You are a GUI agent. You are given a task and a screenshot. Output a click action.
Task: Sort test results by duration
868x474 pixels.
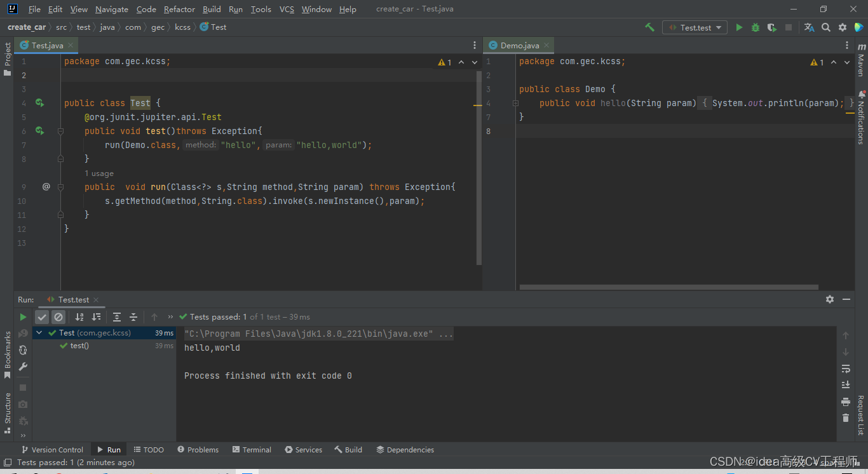96,317
